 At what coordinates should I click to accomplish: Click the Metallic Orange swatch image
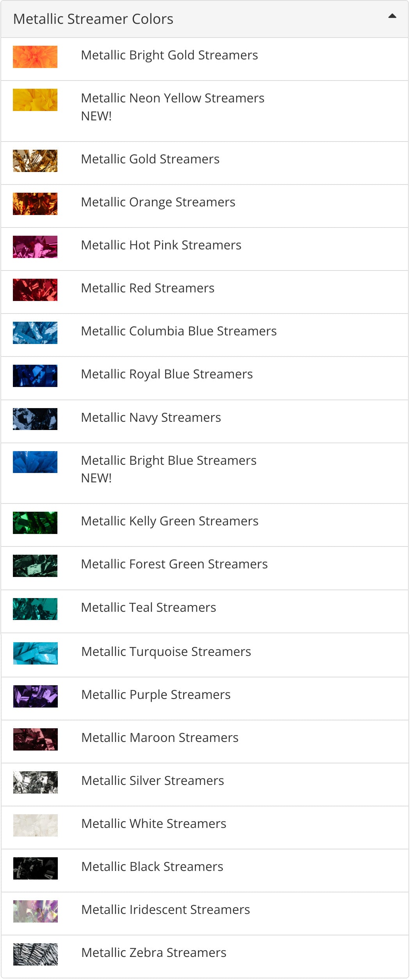35,204
